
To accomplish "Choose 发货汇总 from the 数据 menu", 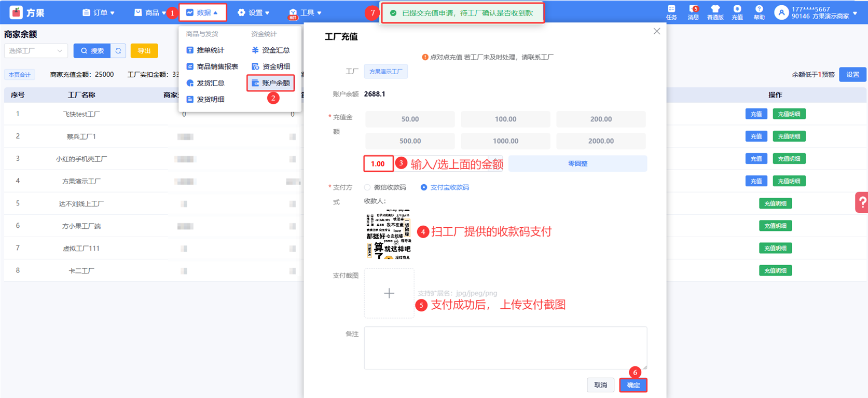I will pyautogui.click(x=205, y=83).
